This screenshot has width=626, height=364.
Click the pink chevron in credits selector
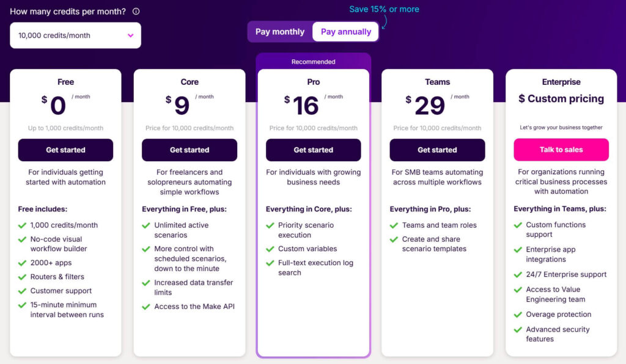coord(130,35)
